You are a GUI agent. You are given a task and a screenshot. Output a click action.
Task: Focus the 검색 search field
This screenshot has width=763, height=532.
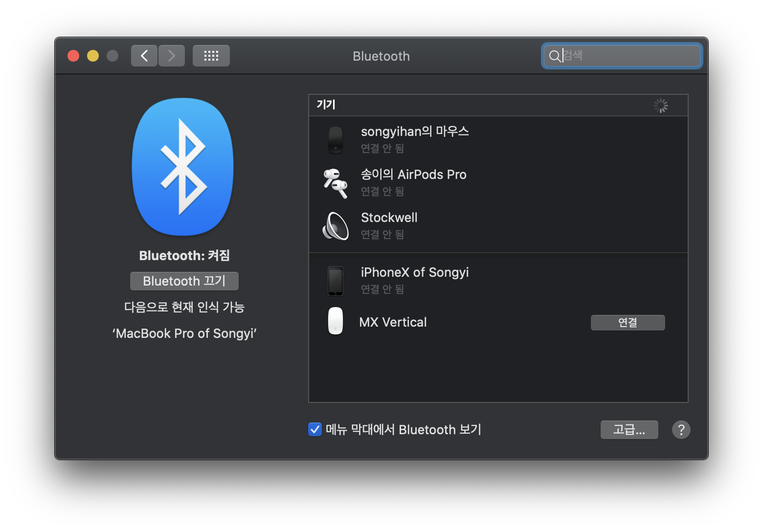pos(622,56)
